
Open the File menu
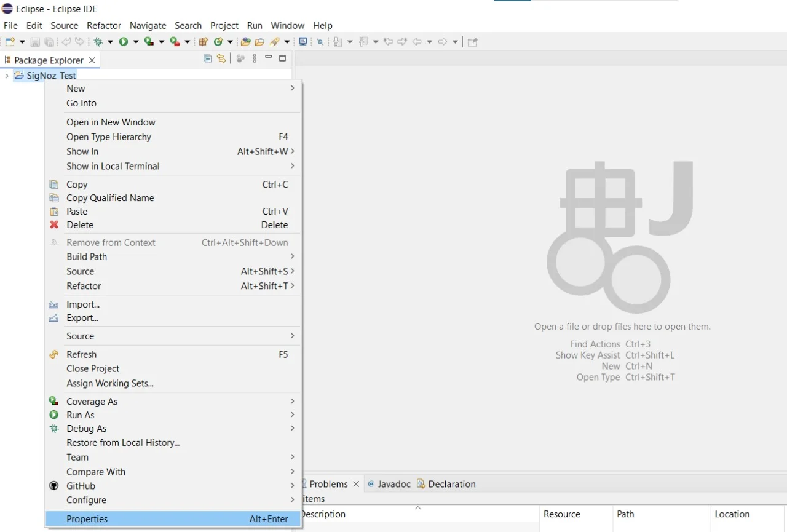[x=10, y=25]
